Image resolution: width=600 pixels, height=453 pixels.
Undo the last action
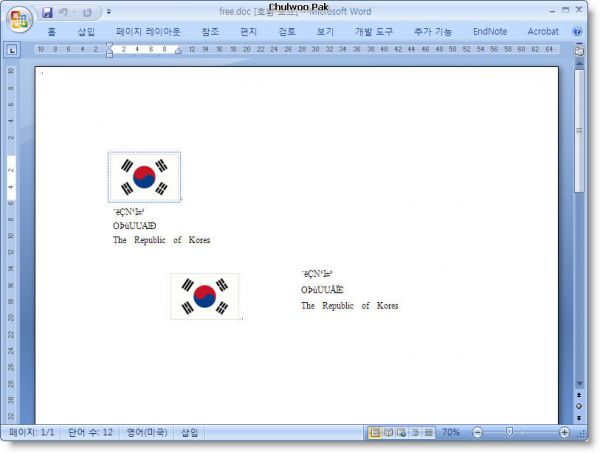pyautogui.click(x=64, y=13)
